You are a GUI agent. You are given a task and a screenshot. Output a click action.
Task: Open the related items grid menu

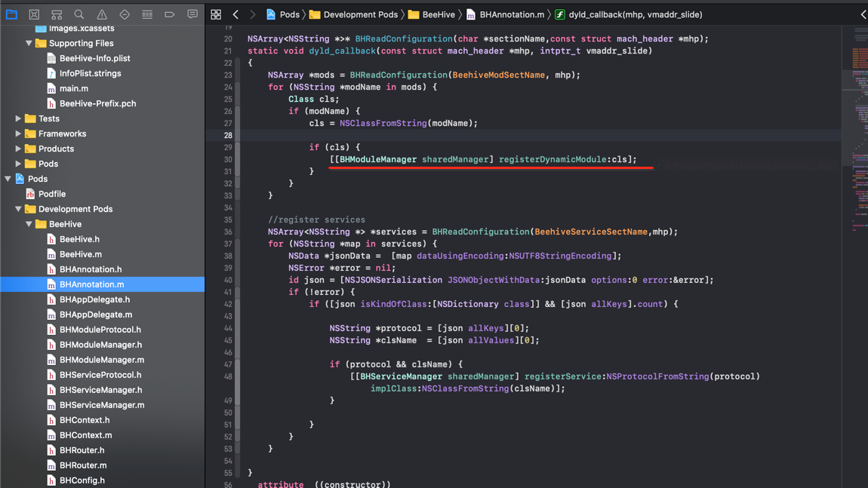216,14
